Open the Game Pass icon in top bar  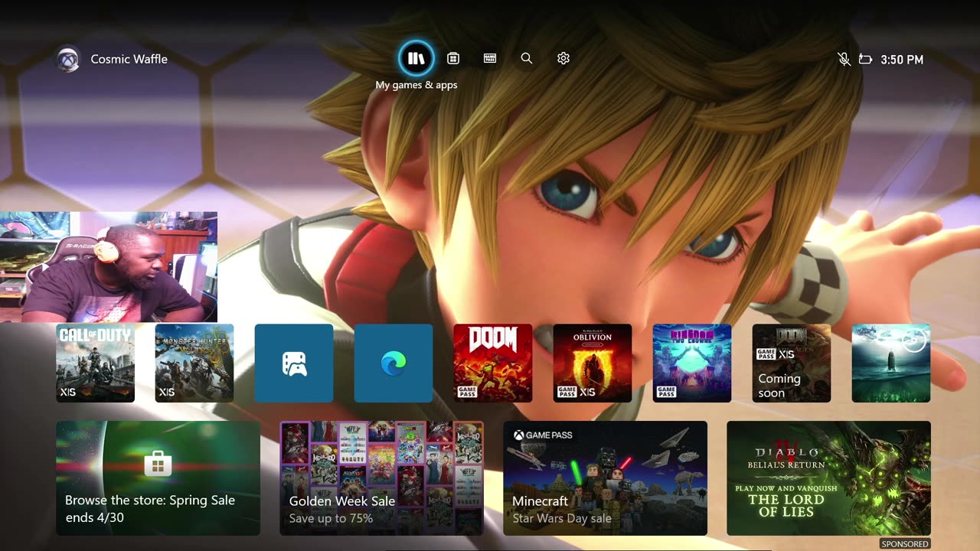pyautogui.click(x=490, y=58)
